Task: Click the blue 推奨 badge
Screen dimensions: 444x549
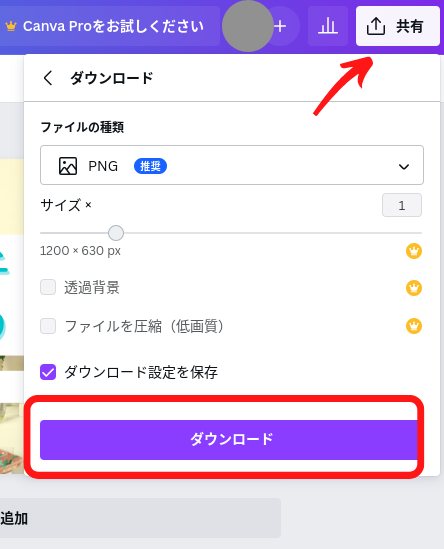Action: click(150, 166)
